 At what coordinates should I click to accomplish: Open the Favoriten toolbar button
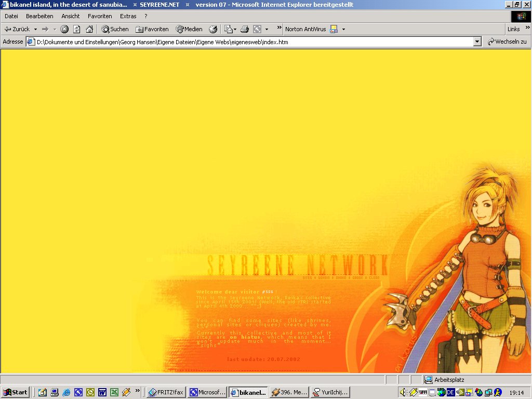(x=152, y=29)
